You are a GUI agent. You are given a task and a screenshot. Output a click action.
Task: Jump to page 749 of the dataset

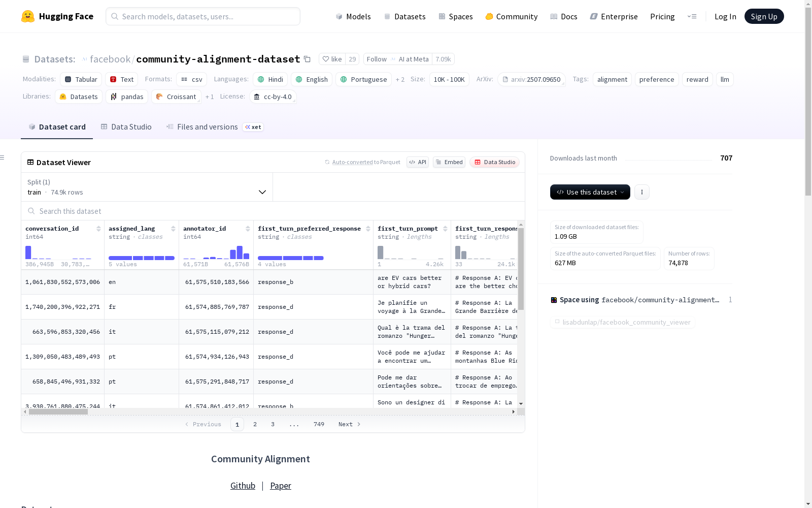pos(319,424)
